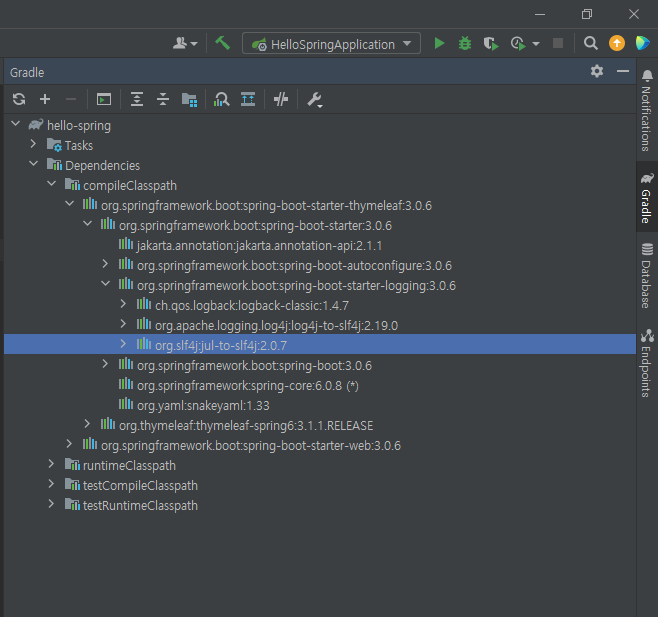Click the Stop process square

558,43
